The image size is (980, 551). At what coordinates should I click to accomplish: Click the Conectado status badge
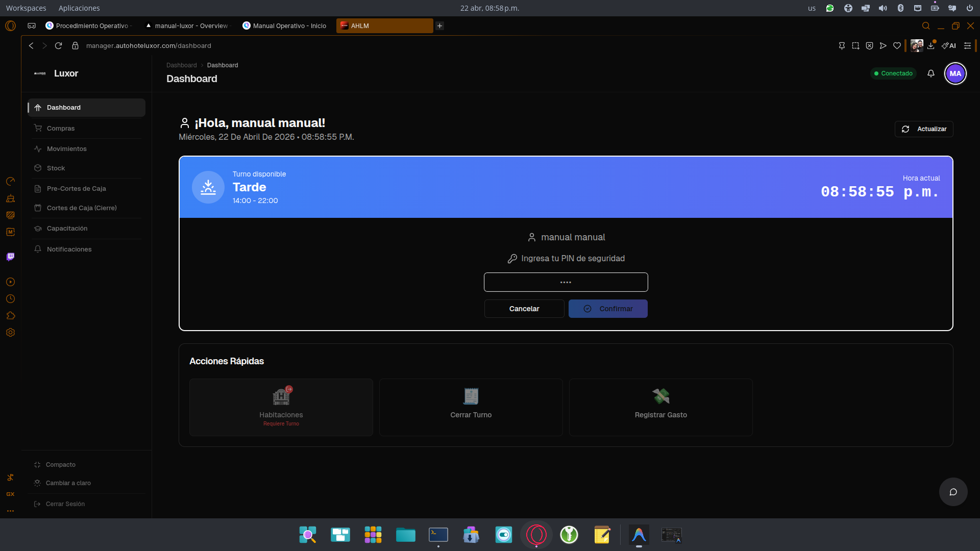[894, 73]
